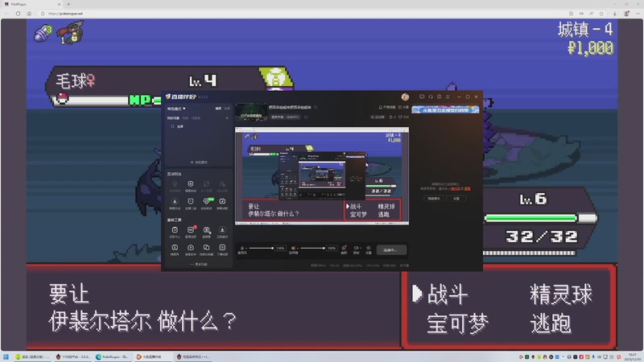The width and height of the screenshot is (644, 362).
Task: Adjust the speaker volume slider
Action: [x=312, y=248]
